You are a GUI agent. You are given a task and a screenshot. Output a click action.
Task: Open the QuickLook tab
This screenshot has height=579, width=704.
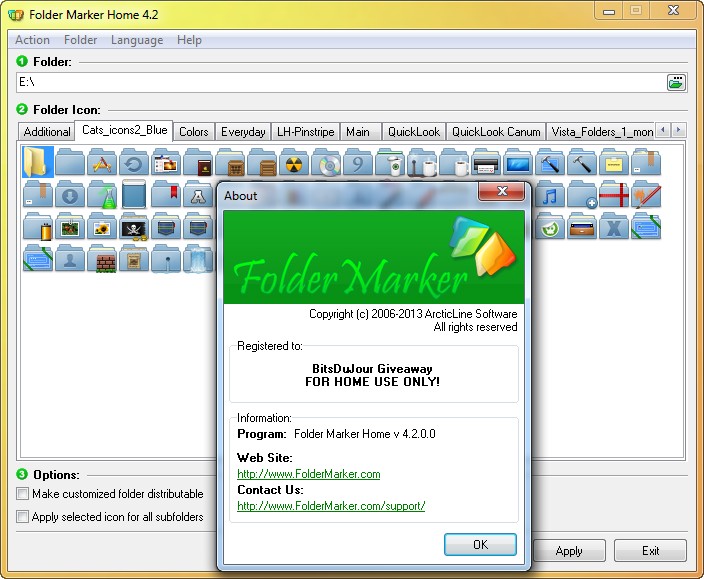(x=414, y=132)
